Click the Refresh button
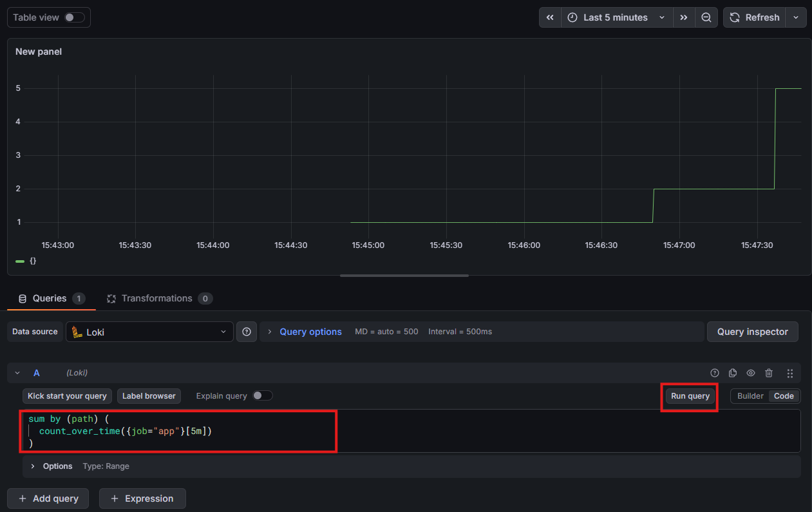This screenshot has height=512, width=812. [x=755, y=17]
